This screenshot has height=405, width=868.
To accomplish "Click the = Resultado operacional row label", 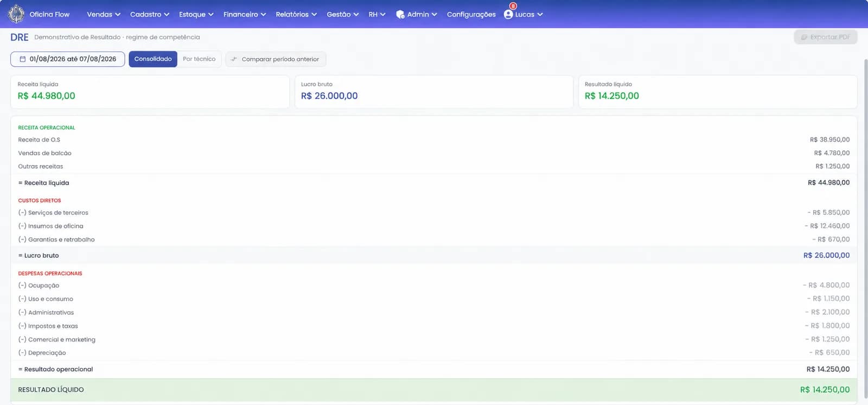I will pyautogui.click(x=55, y=369).
